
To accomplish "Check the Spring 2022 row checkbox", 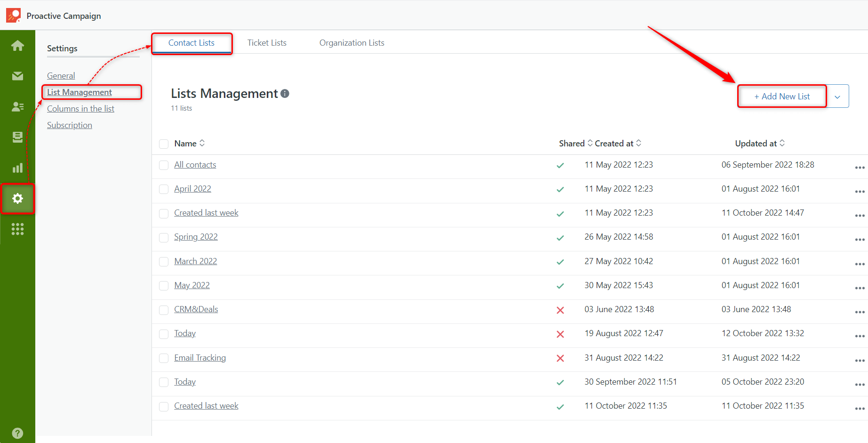I will point(164,237).
